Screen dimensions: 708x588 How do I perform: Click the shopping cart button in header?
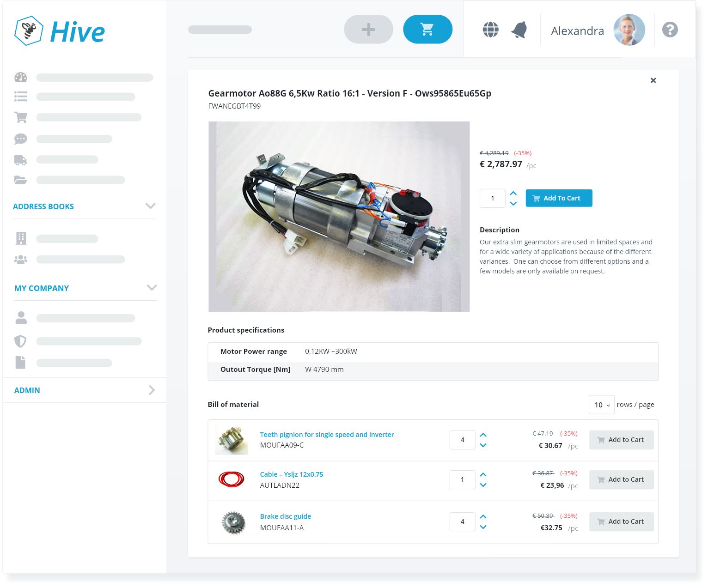[427, 30]
